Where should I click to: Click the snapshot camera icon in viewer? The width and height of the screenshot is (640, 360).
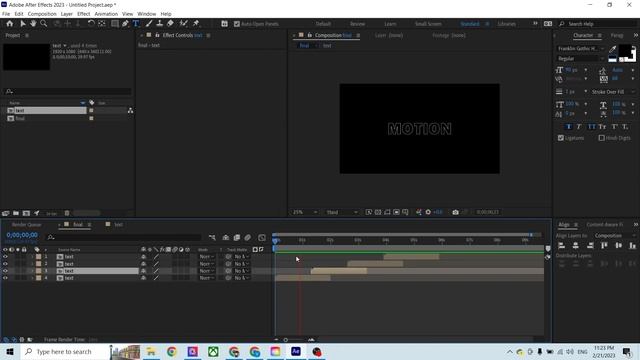pos(455,212)
